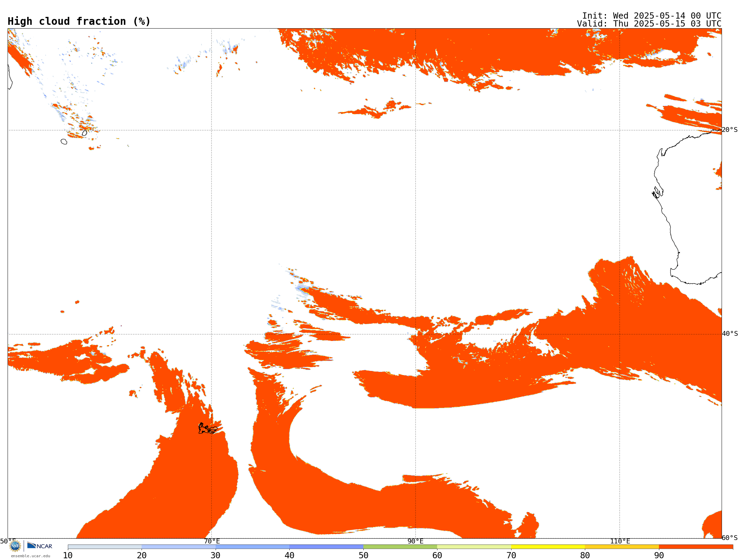This screenshot has width=744, height=560.
Task: Pick the 30–40 blue colorbar swatch
Action: (252, 547)
